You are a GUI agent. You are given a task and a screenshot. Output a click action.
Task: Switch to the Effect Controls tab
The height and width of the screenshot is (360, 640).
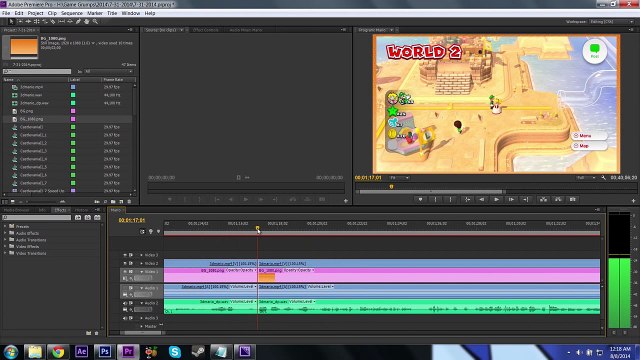206,30
